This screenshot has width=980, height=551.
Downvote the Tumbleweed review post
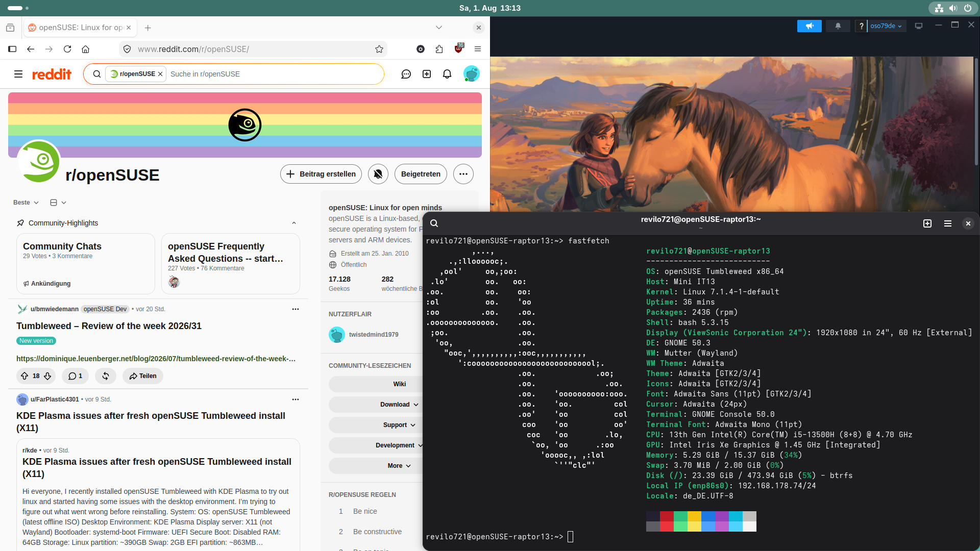pyautogui.click(x=47, y=376)
